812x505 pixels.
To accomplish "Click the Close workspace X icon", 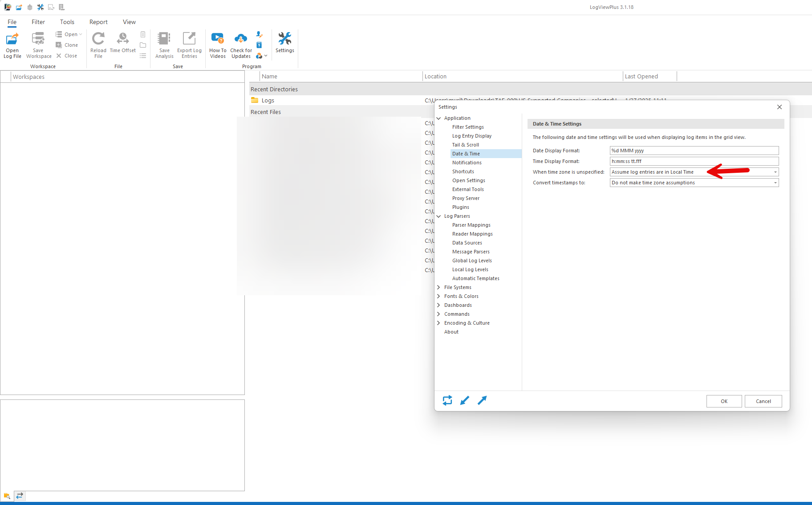I will point(59,56).
